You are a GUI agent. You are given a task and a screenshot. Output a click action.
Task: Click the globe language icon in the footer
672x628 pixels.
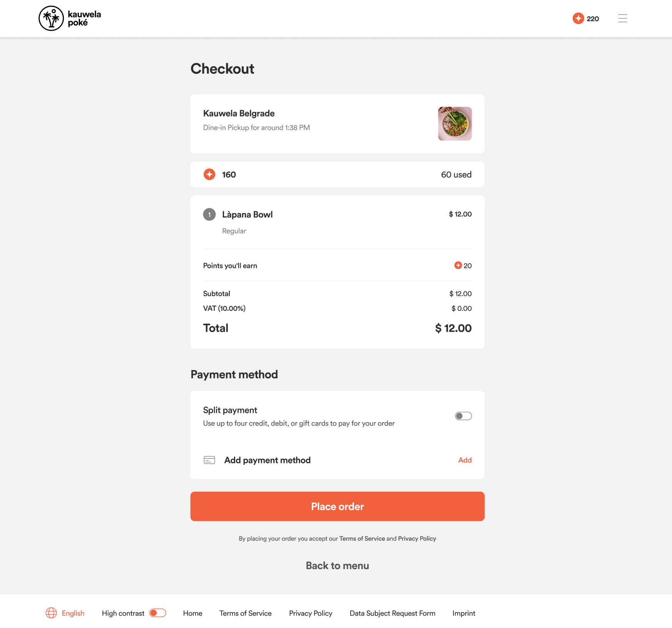[51, 613]
